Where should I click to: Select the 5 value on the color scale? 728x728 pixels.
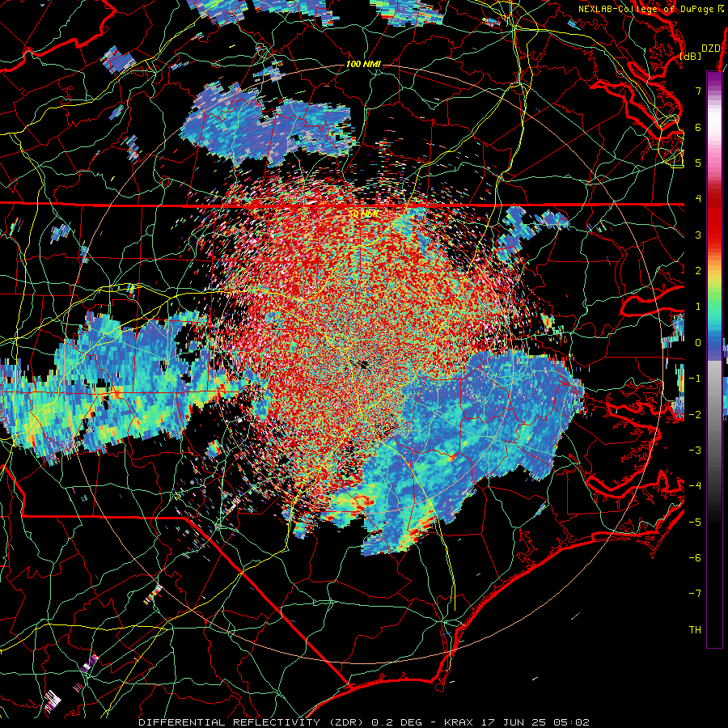coord(698,163)
